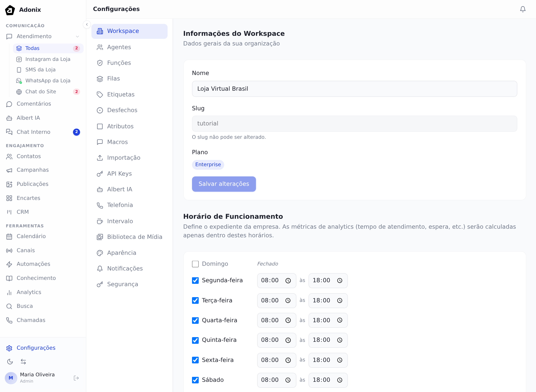Image resolution: width=536 pixels, height=392 pixels.
Task: Open Configurações in the sidebar
Action: tap(43, 348)
